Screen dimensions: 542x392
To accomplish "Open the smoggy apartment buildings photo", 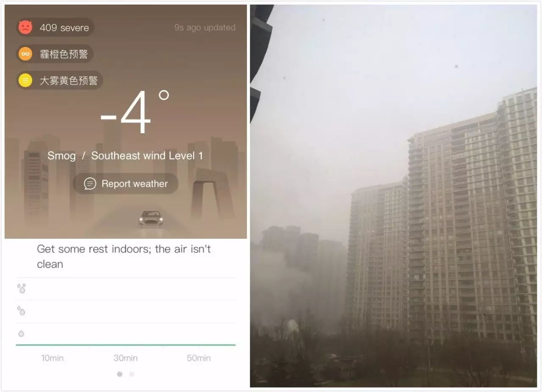I will pyautogui.click(x=393, y=196).
